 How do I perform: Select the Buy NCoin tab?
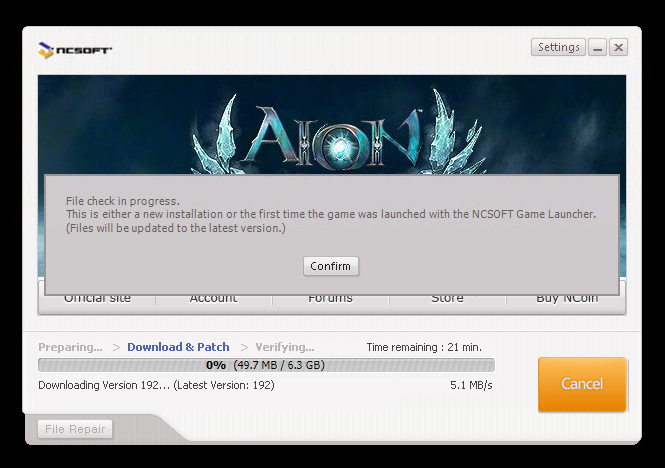click(x=565, y=299)
